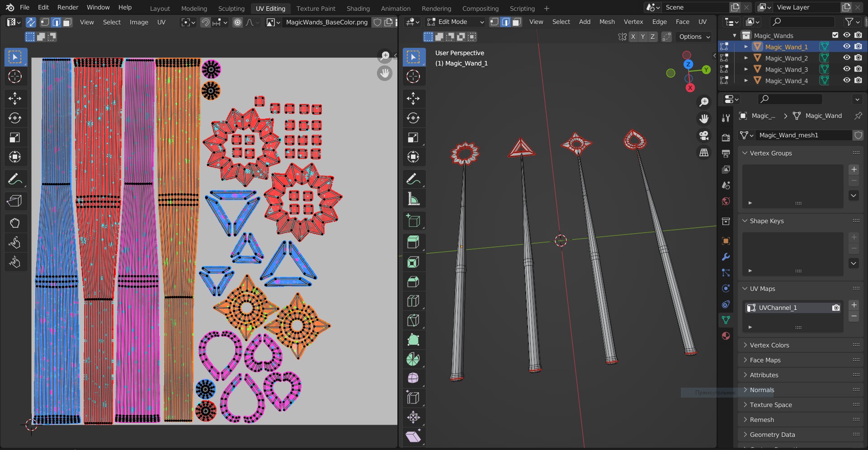Disable Magic_Wand_3 in renders

click(x=858, y=69)
